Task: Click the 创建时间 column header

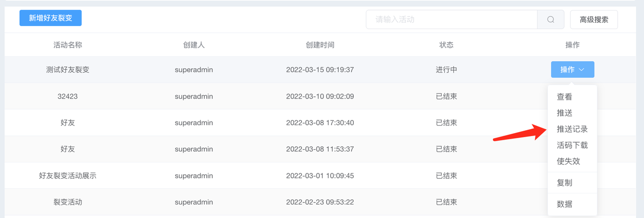Action: tap(320, 45)
